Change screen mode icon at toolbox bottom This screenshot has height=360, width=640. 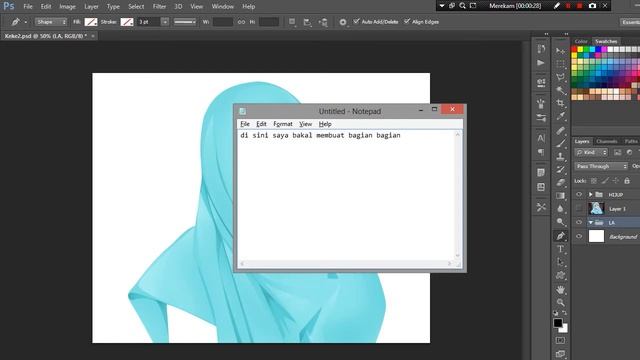coord(560,354)
